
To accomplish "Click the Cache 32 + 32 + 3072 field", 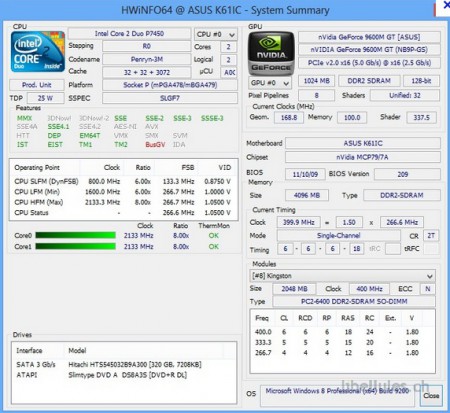I will (x=146, y=72).
